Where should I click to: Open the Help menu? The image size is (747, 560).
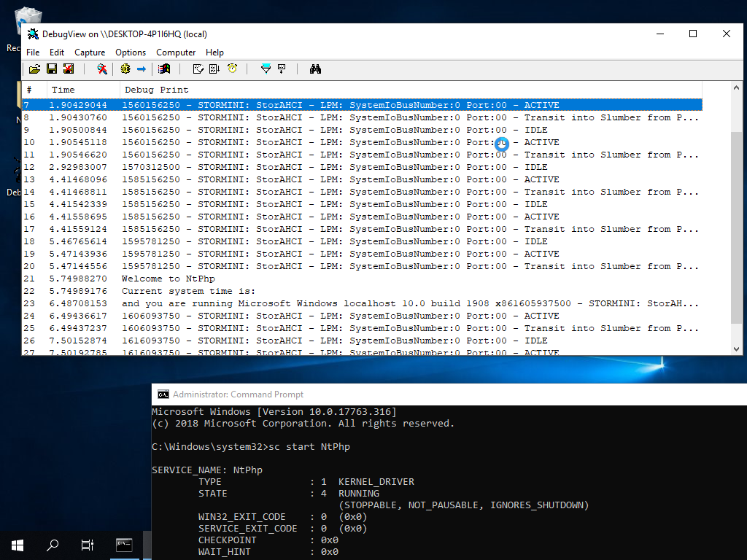(x=215, y=52)
